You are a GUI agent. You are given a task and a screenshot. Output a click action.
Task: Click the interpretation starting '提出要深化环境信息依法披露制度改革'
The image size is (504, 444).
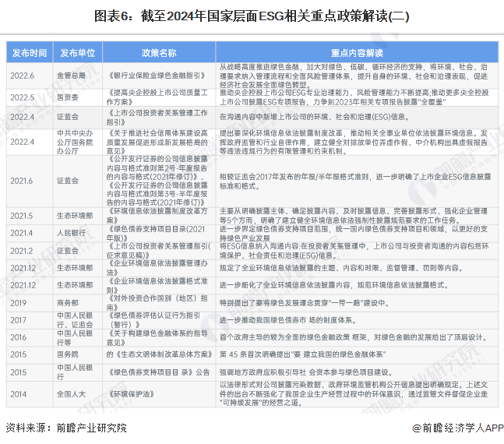click(x=354, y=142)
